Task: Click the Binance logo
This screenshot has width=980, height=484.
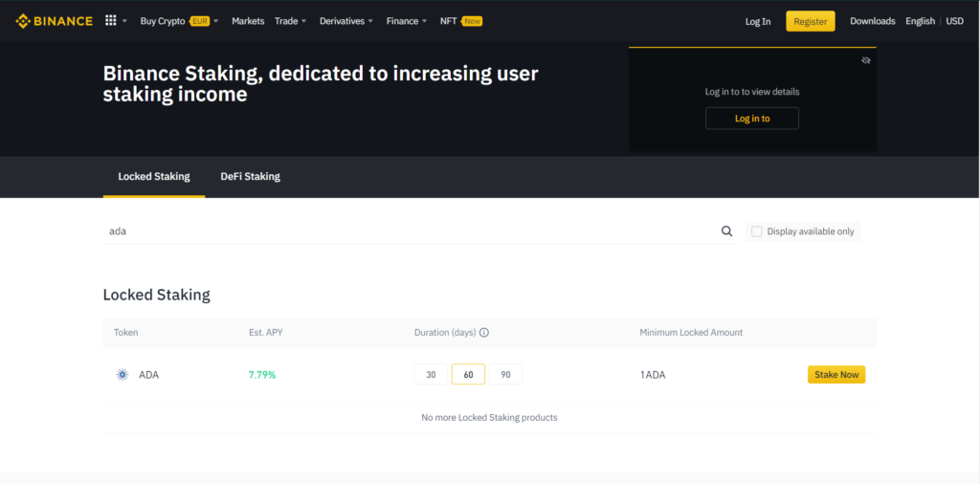Action: (54, 21)
